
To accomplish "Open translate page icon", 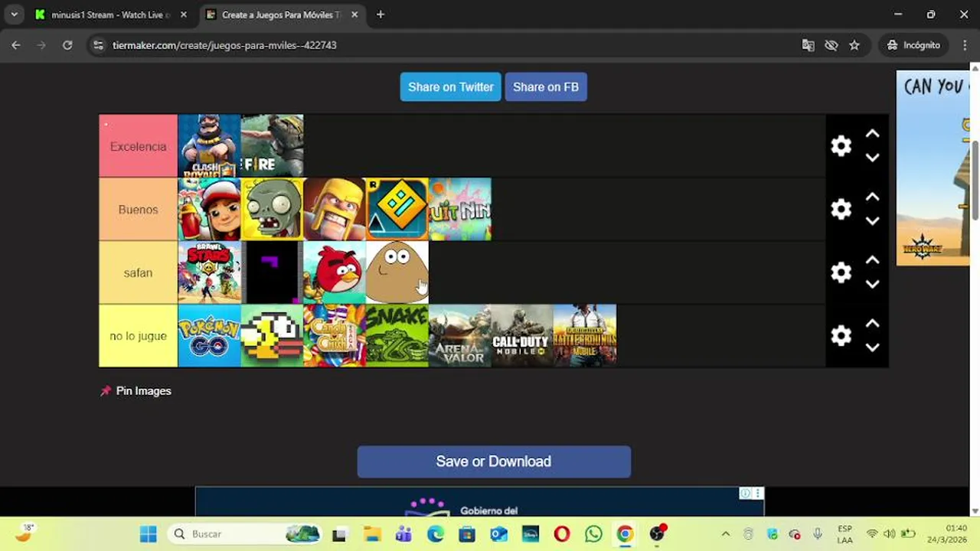I will 808,45.
